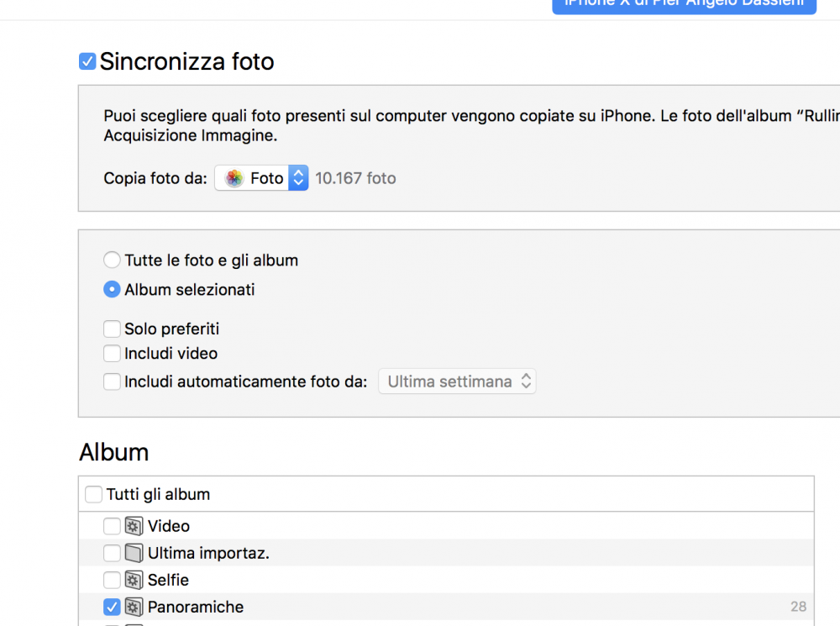Click the Panoramiche smart album gear icon
840x626 pixels.
(x=134, y=607)
